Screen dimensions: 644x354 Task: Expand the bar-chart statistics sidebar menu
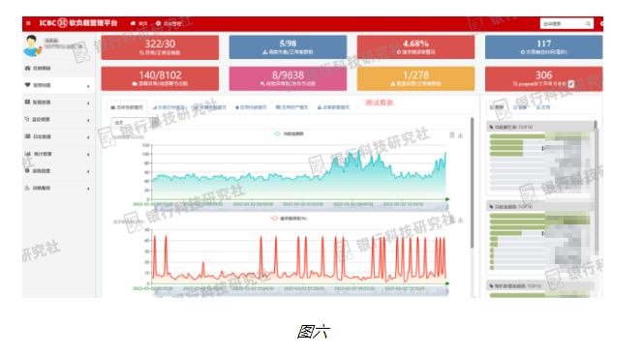point(58,154)
